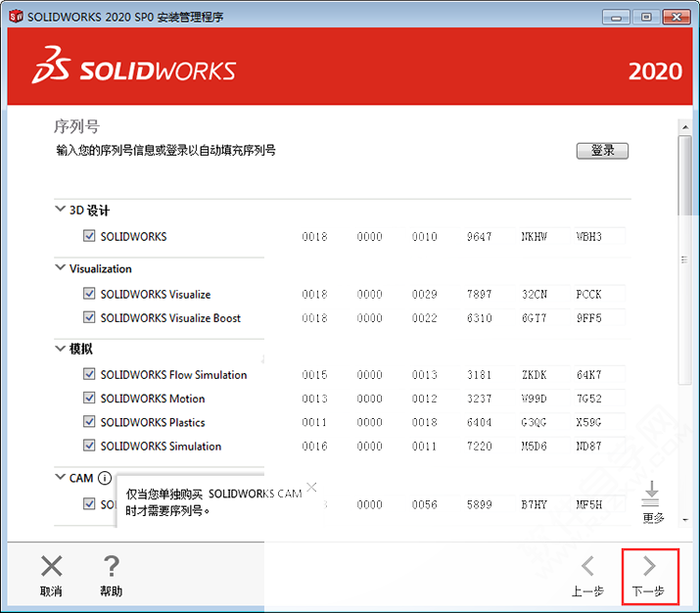Collapse the Visualization section
The image size is (700, 613).
click(x=60, y=267)
